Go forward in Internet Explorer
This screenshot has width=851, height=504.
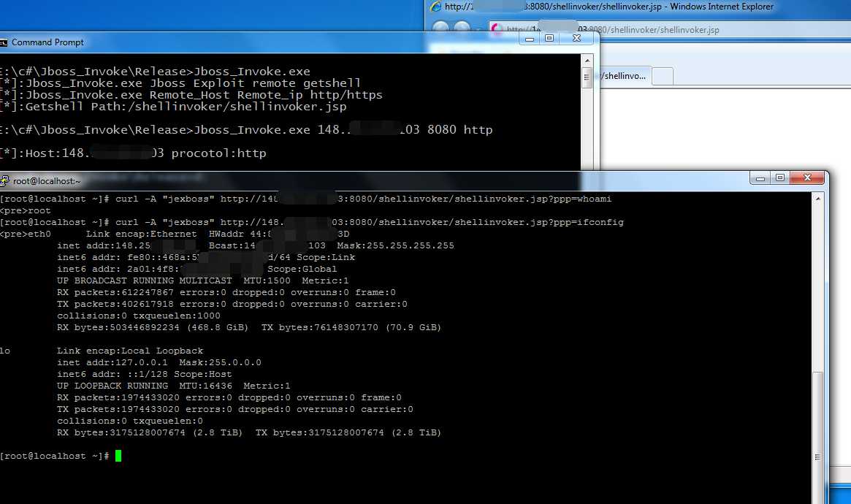coord(462,28)
